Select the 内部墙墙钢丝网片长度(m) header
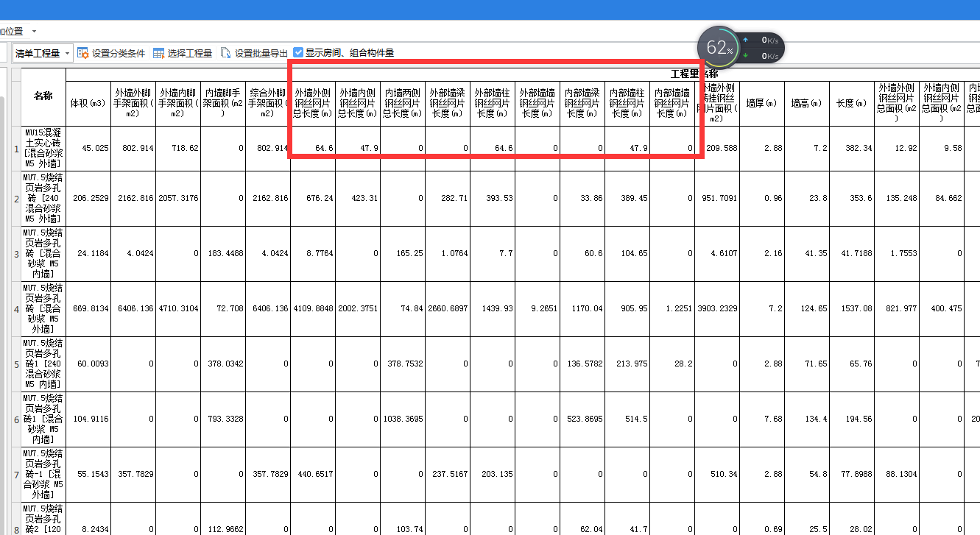The height and width of the screenshot is (535, 980). 672,103
